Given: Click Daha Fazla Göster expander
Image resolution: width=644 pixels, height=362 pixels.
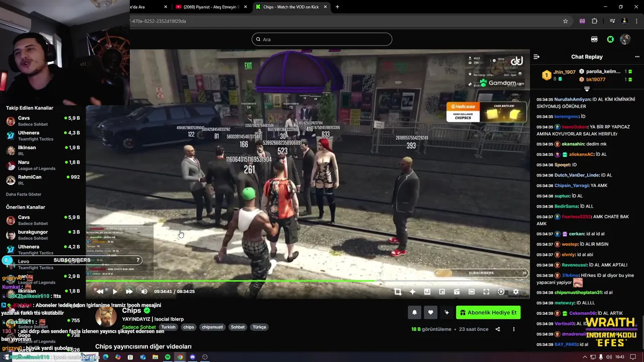Looking at the screenshot, I should point(24,194).
